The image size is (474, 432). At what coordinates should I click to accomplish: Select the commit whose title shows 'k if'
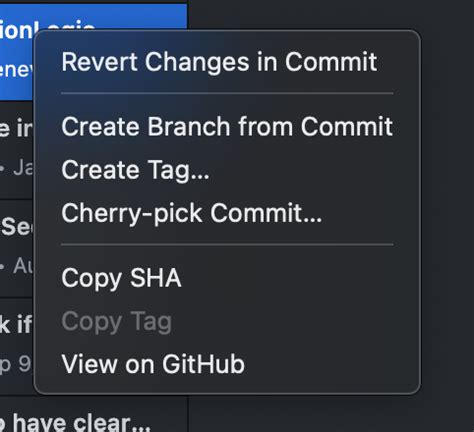16,324
